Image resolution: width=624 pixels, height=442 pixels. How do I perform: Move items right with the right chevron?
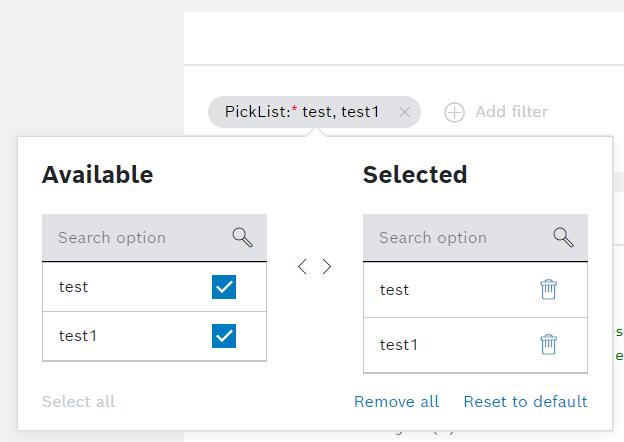tap(327, 266)
